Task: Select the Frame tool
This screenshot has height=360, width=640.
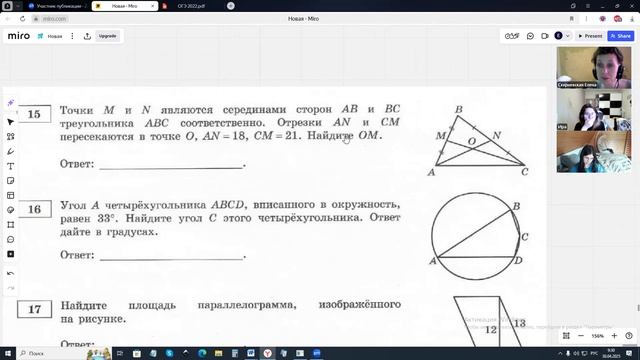Action: (11, 225)
